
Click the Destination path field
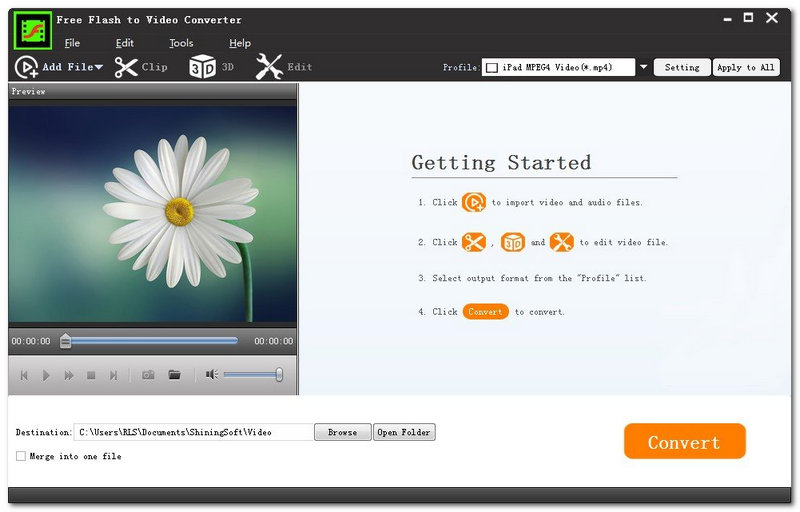click(193, 432)
